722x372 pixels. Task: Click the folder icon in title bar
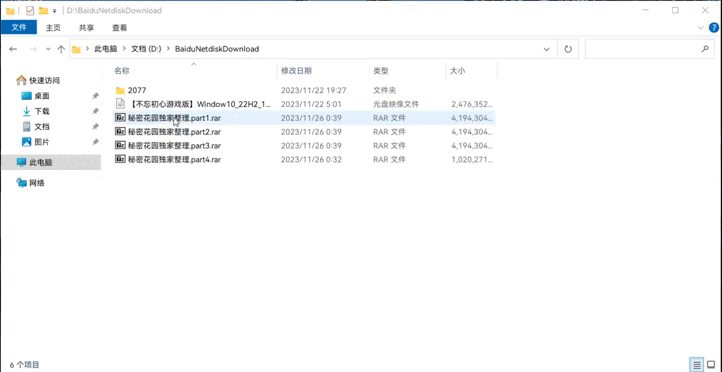[10, 10]
